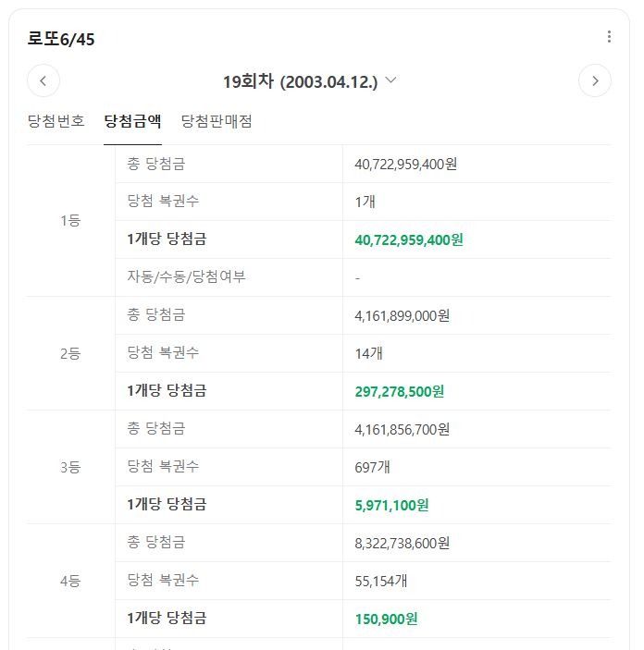Screen dimensions: 644x650
Task: Click 3등 per-ticket prize 5,971,100원
Action: (391, 506)
